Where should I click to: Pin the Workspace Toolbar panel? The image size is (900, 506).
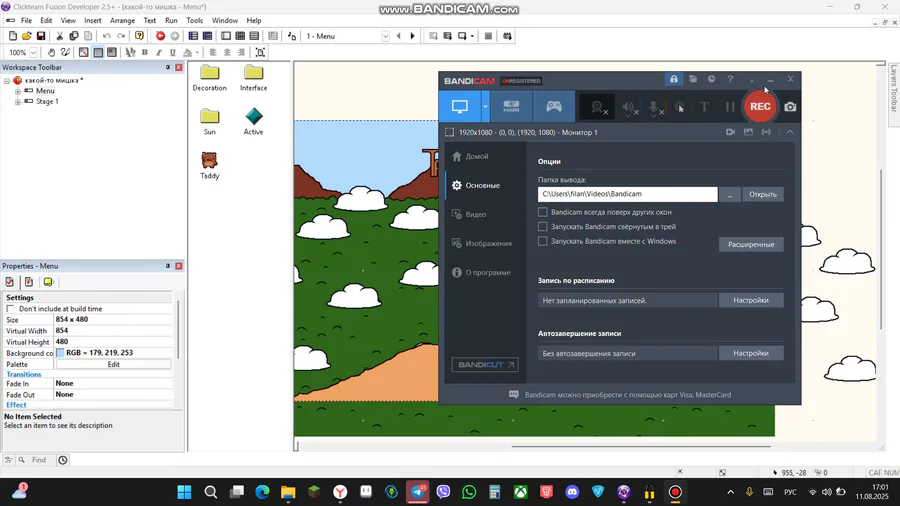click(x=168, y=67)
